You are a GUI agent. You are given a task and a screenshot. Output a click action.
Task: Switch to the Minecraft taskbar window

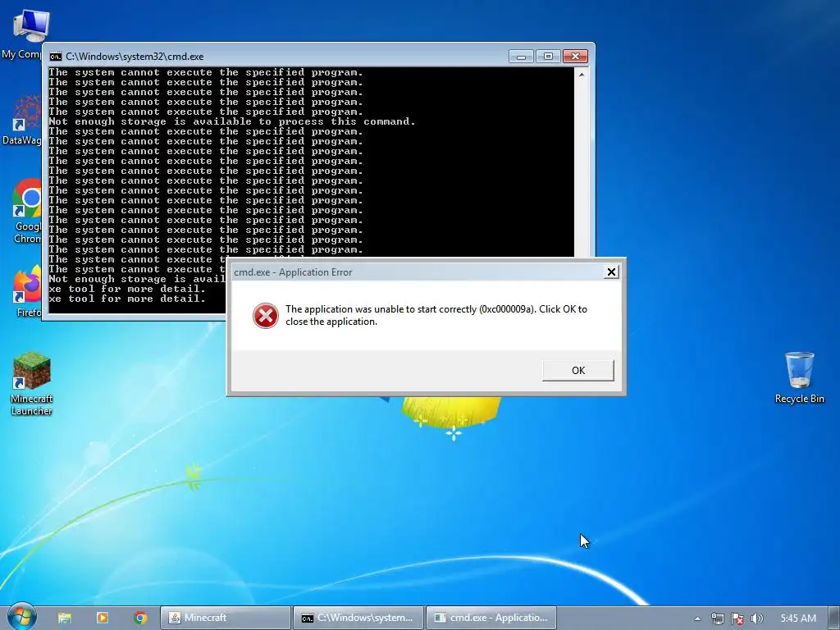click(226, 618)
